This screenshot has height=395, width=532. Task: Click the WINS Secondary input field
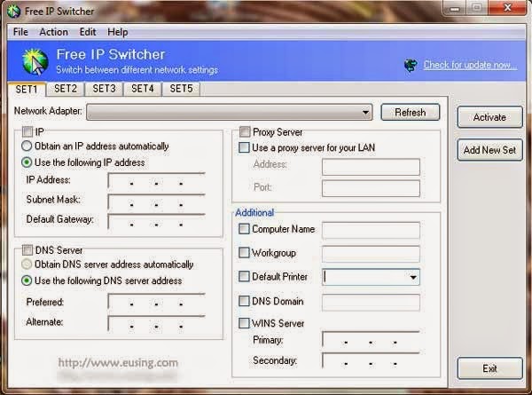point(371,360)
